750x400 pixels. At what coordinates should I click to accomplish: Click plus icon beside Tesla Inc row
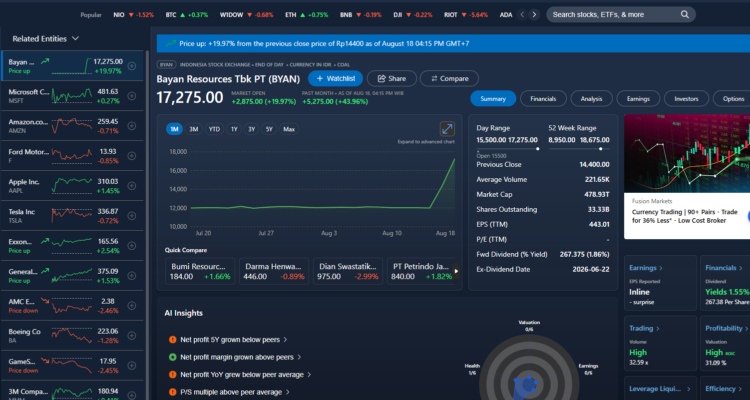(x=132, y=216)
